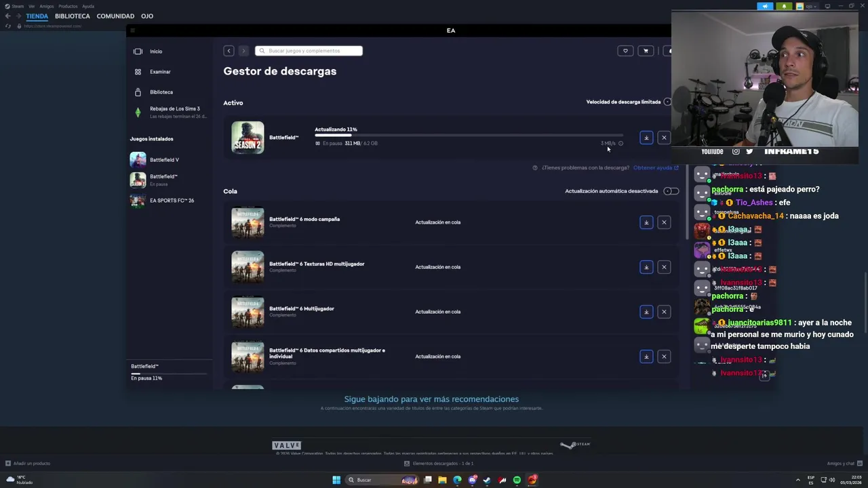Open Elementos descargados in Steam footer

tap(439, 464)
